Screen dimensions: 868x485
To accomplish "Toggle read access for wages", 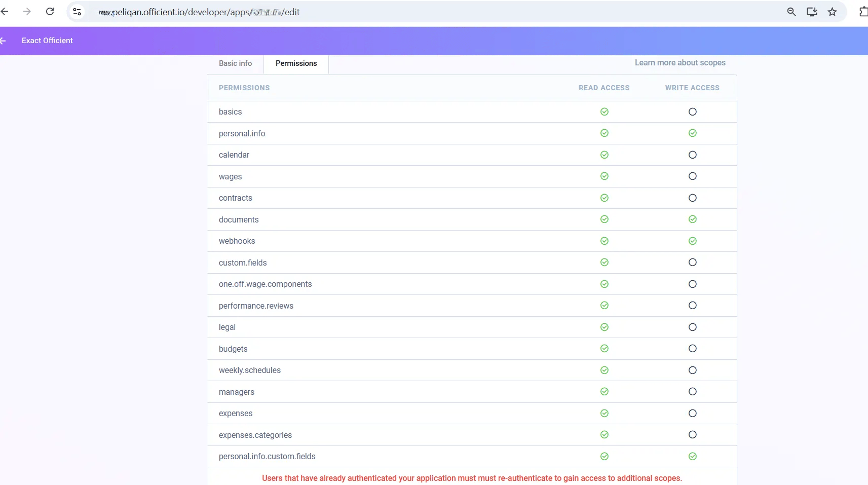I will pyautogui.click(x=604, y=176).
